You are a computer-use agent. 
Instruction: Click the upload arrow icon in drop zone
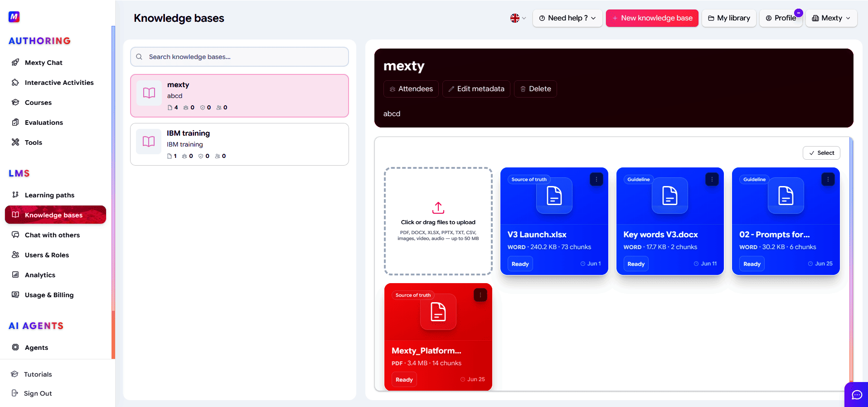pos(438,208)
